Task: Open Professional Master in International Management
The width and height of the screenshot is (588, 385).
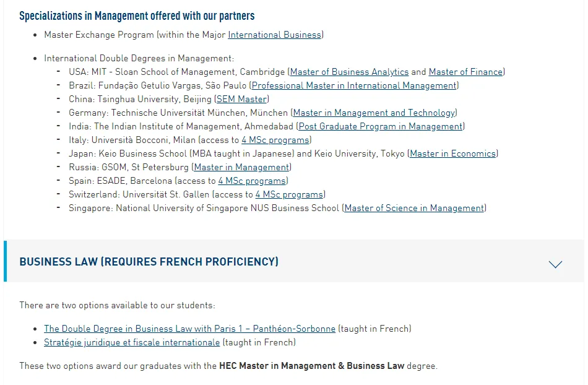Action: [354, 85]
